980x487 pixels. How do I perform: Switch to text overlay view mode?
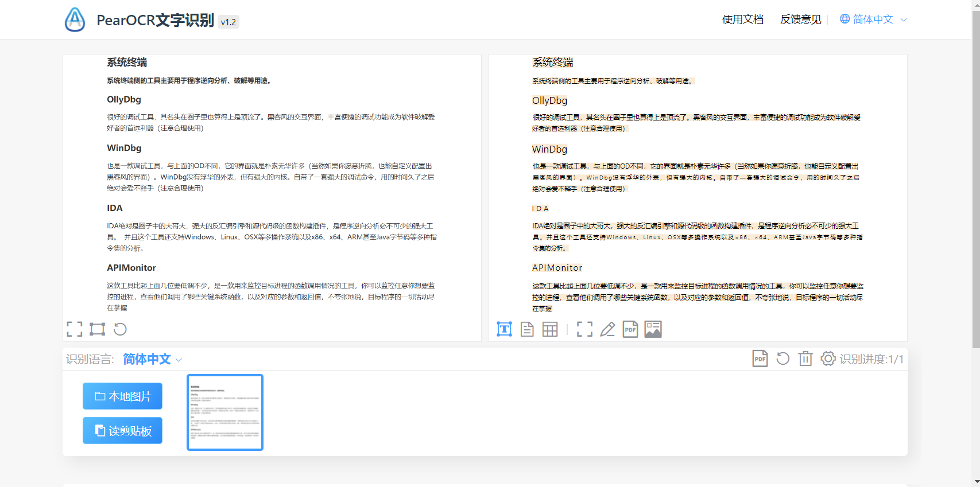504,329
